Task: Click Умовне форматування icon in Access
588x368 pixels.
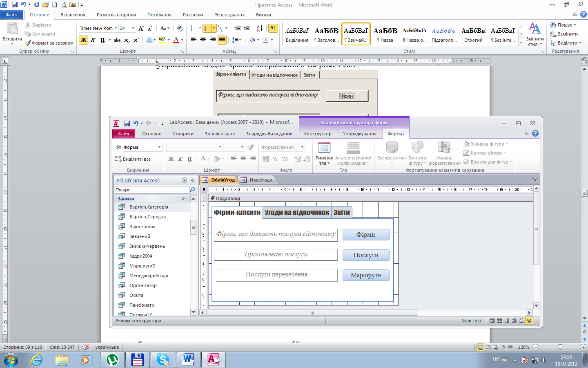Action: point(444,148)
